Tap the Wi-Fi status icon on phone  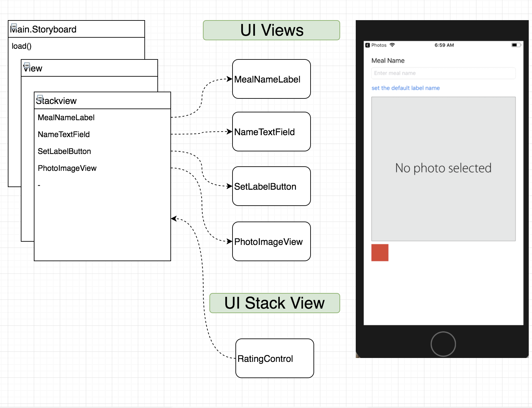point(392,45)
